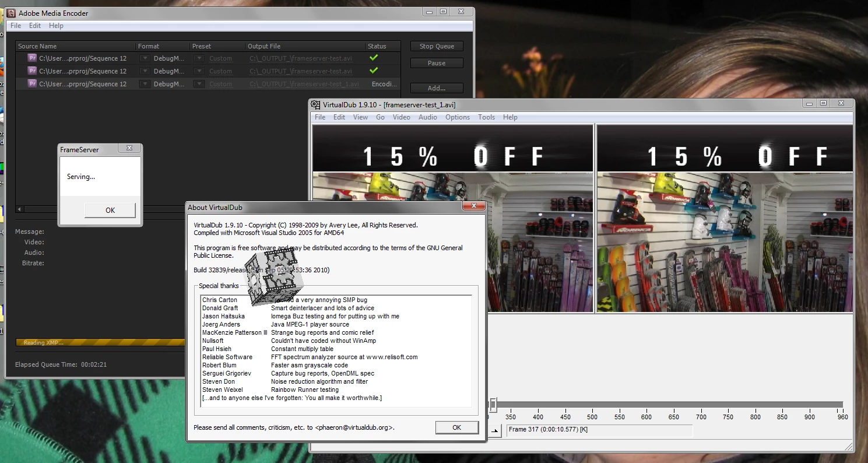Close the About VirtualDub dialog
Viewport: 868px width, 463px height.
(473, 206)
